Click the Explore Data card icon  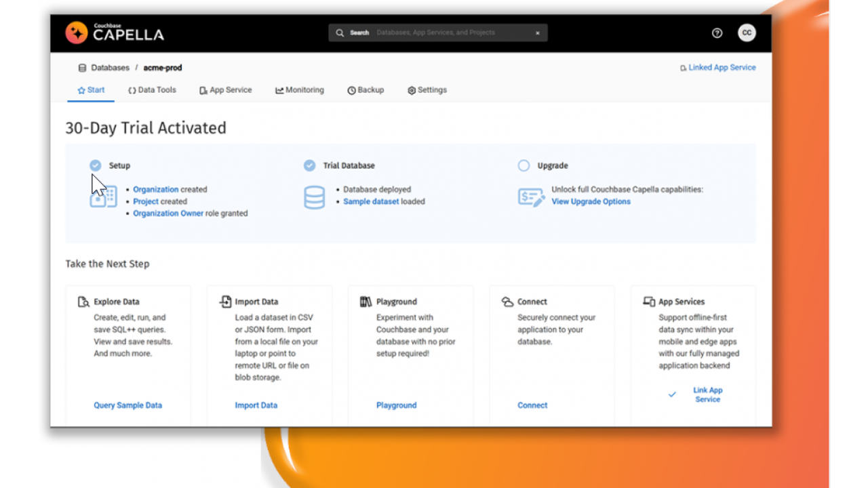[x=83, y=302]
